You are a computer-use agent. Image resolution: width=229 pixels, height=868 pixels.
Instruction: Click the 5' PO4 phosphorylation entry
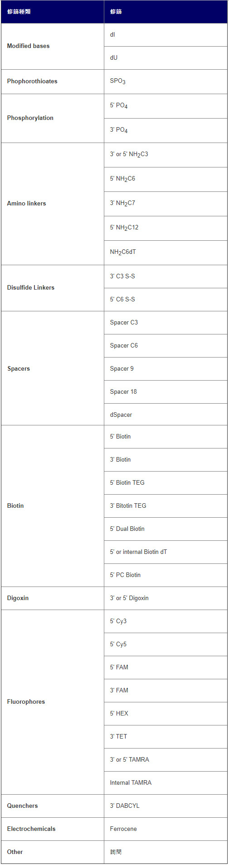[166, 106]
